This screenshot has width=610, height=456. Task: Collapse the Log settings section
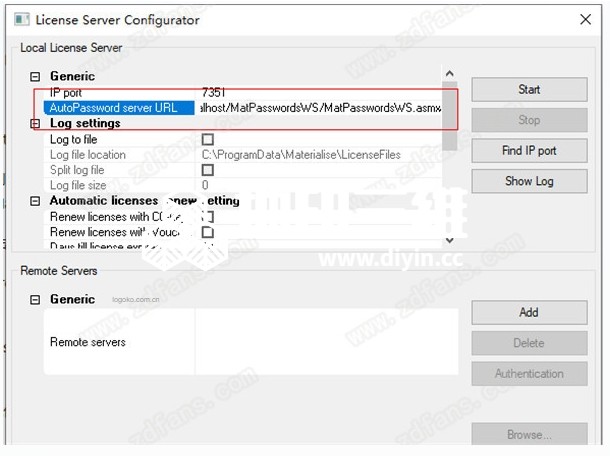[36, 124]
